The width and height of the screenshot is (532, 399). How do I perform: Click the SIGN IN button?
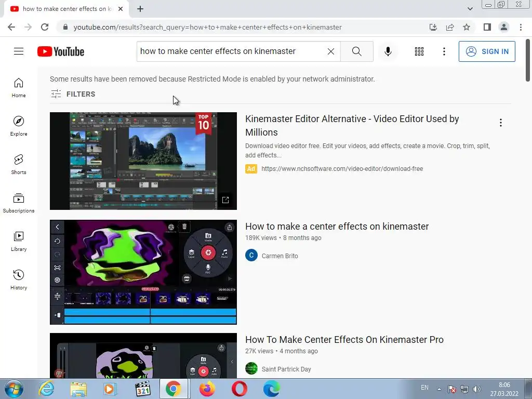tap(487, 51)
